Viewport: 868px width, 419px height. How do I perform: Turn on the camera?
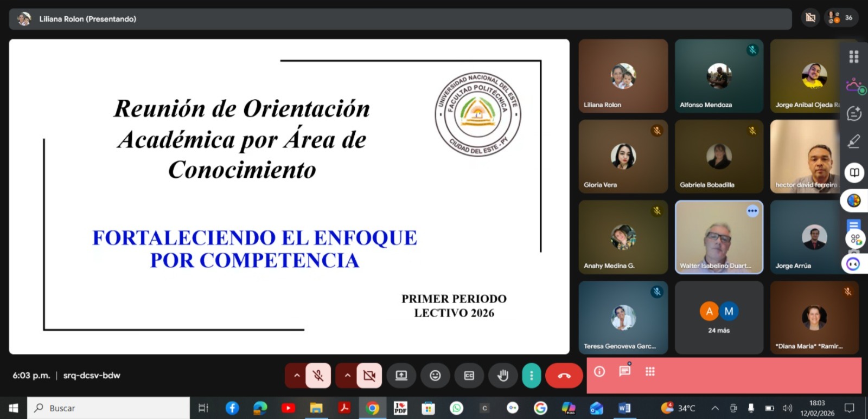click(x=369, y=376)
